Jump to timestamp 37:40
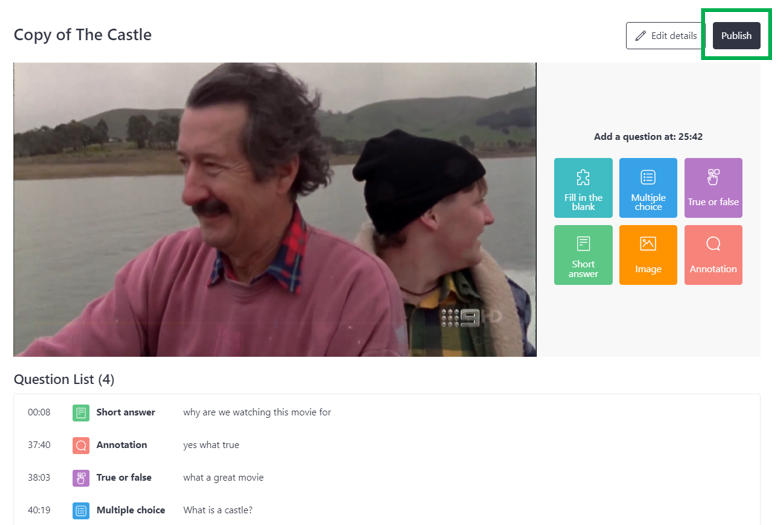Viewport: 784px width, 525px height. tap(39, 444)
